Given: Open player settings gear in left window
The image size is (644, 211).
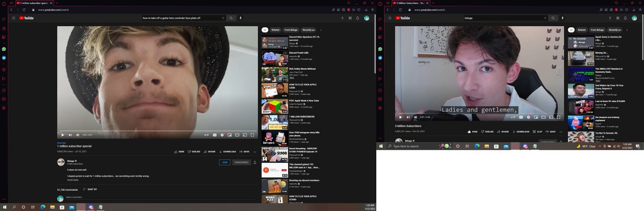Looking at the screenshot, I should point(222,134).
